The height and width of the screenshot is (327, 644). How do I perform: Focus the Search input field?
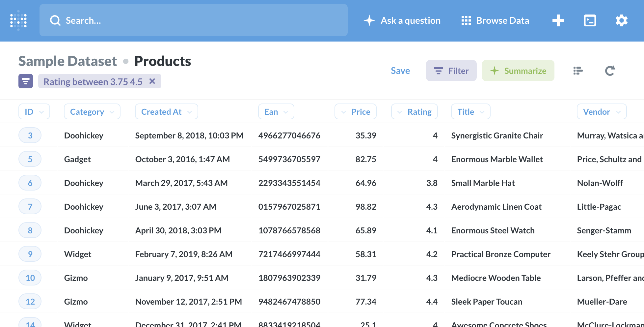[194, 20]
